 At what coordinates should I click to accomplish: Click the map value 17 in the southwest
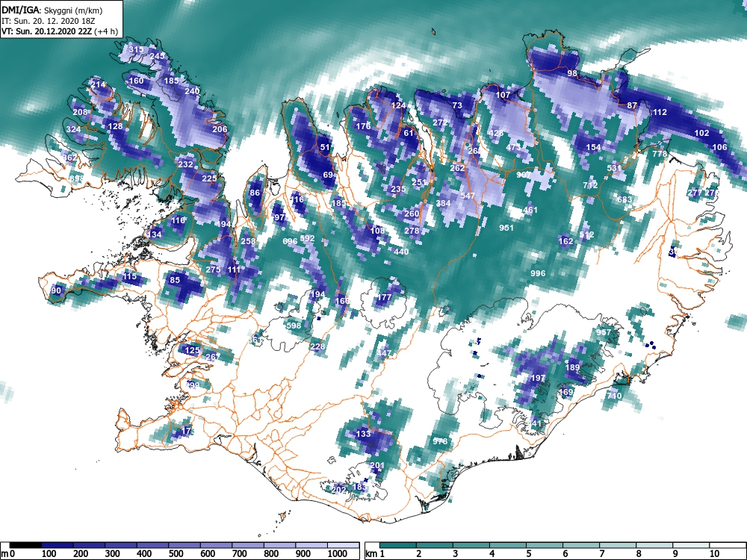(186, 430)
